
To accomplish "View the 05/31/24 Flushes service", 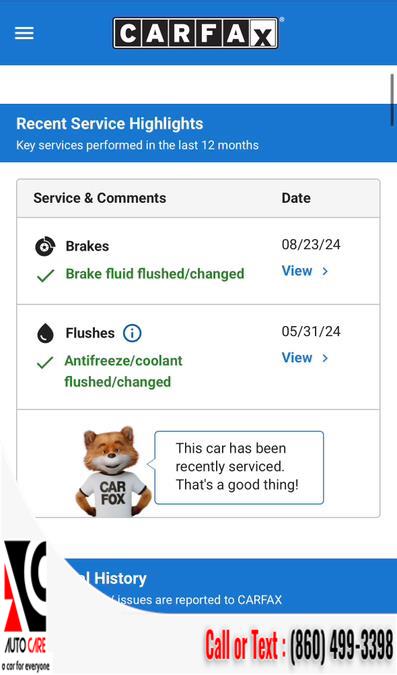I will pos(297,358).
